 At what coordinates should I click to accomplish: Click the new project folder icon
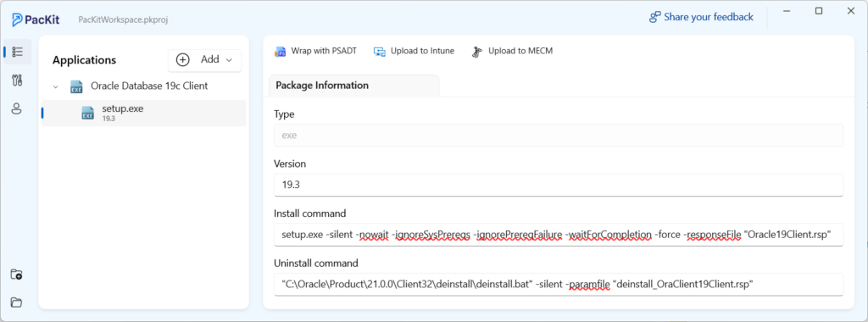17,275
